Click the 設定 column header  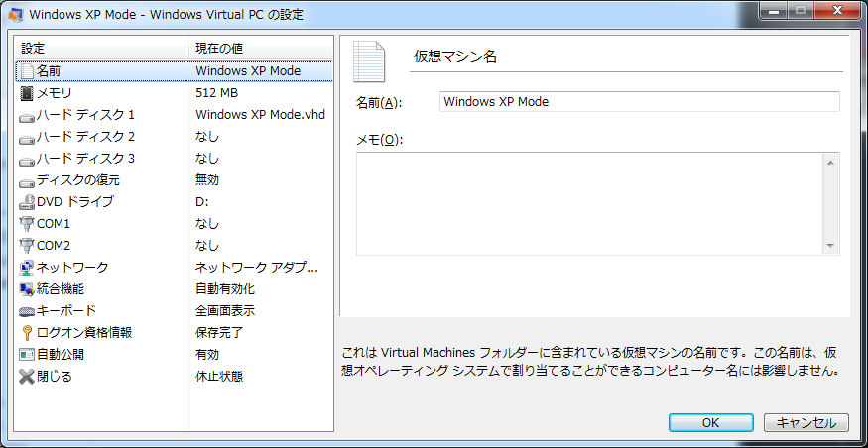[102, 49]
